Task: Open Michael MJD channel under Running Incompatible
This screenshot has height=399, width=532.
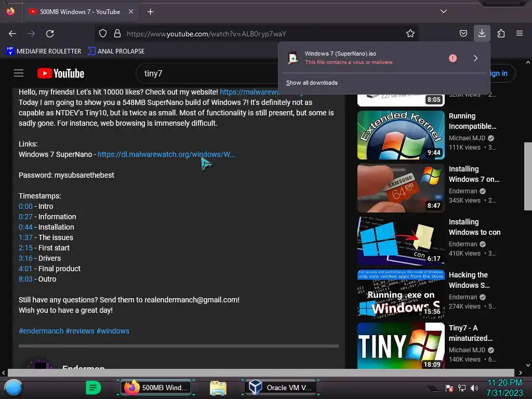Action: [467, 138]
